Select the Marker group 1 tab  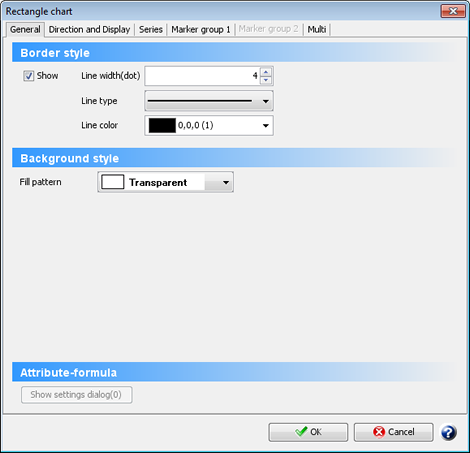click(x=201, y=29)
